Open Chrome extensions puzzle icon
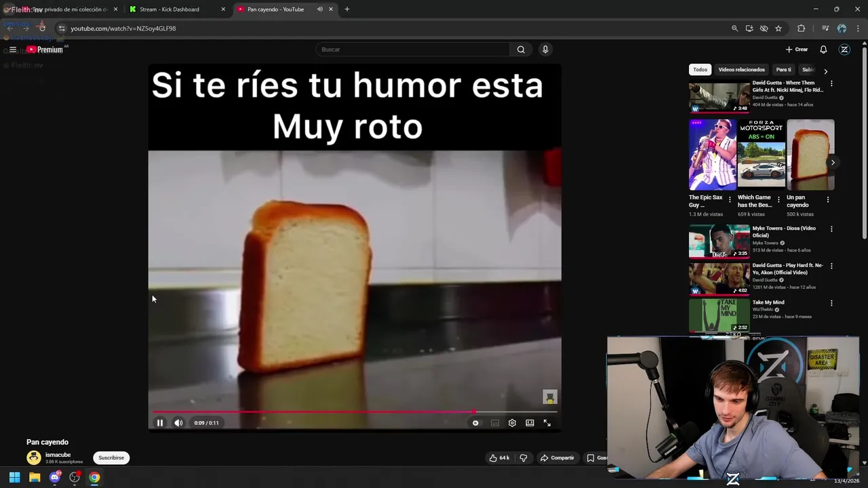868x488 pixels. click(x=801, y=28)
